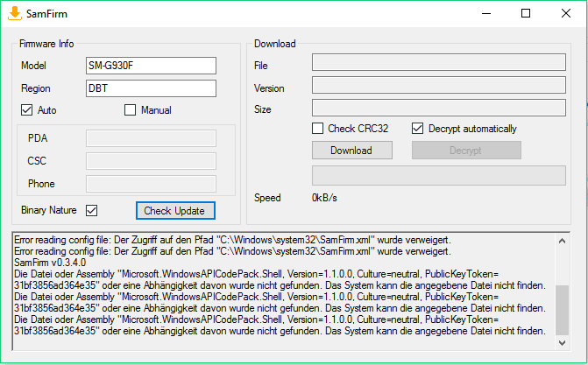This screenshot has height=365, width=588.
Task: Click the Version field in Download
Action: coord(439,85)
